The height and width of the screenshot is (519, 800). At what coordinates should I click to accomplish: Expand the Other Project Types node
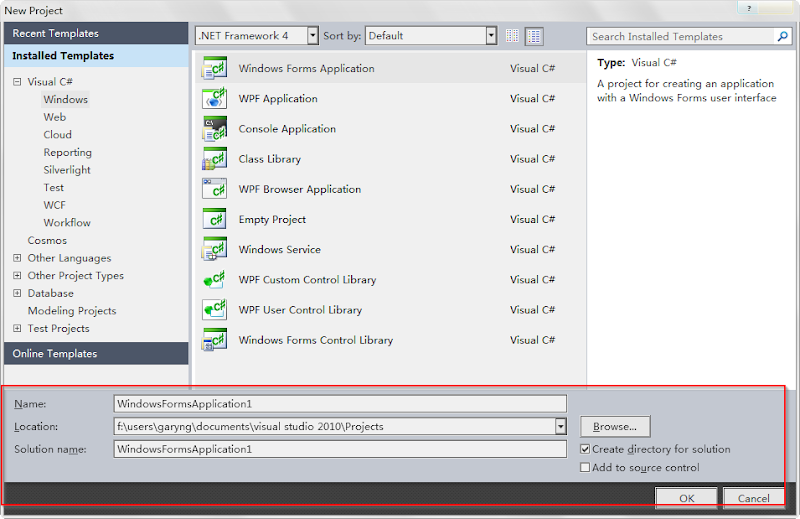click(x=17, y=276)
